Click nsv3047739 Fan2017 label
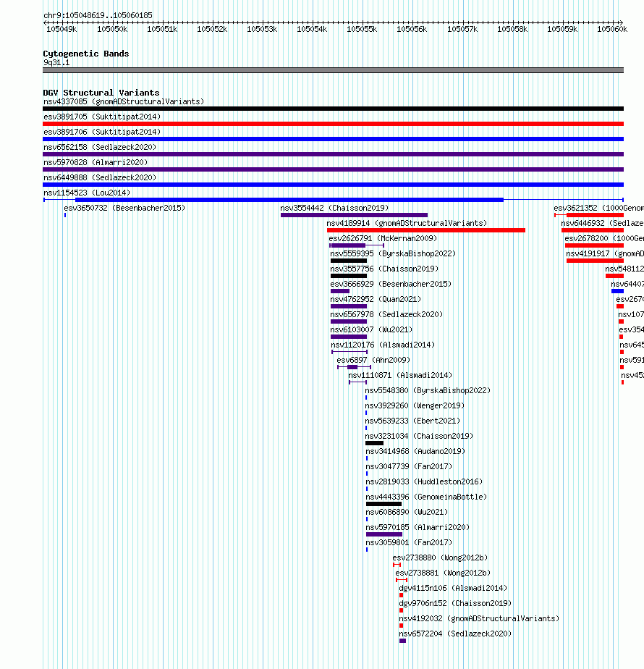Image resolution: width=644 pixels, height=669 pixels. click(409, 467)
